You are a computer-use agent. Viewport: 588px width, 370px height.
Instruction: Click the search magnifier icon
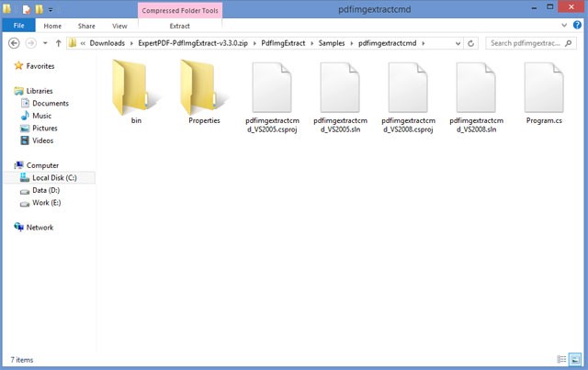click(x=569, y=43)
